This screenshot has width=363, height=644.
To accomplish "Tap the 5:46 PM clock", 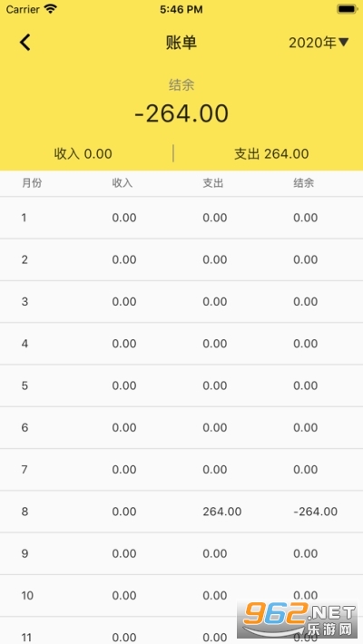I will [181, 9].
